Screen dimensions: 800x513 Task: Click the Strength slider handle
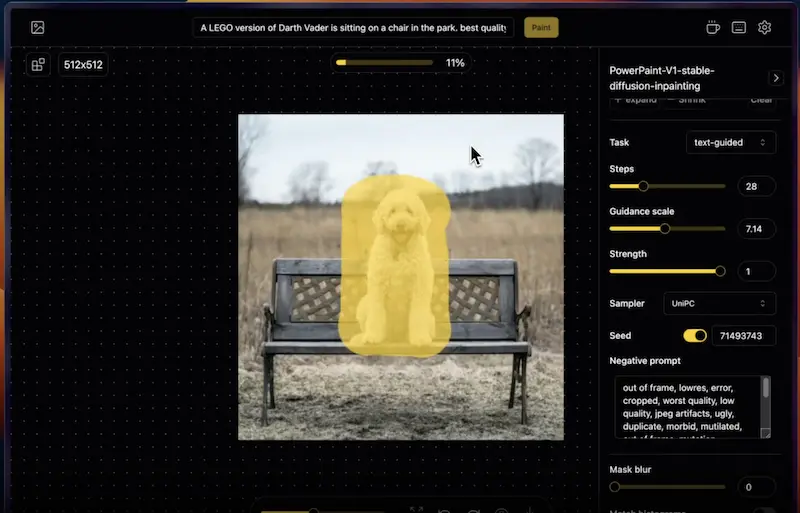coord(720,271)
